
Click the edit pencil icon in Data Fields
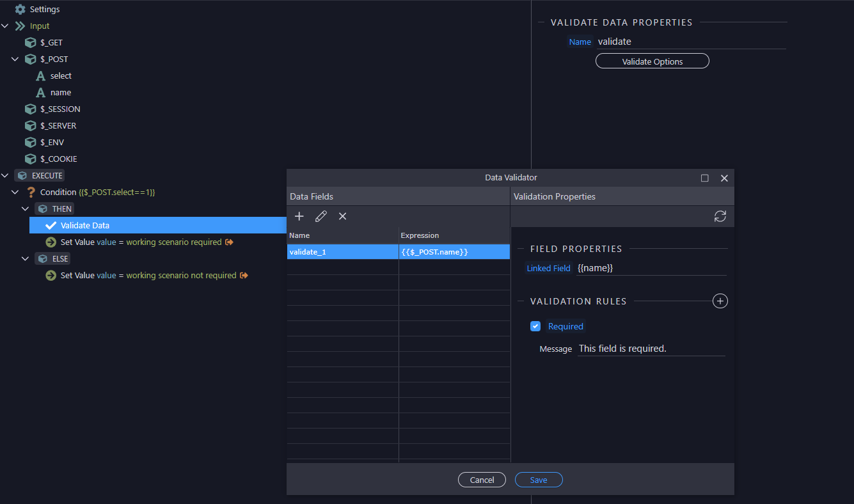point(321,216)
